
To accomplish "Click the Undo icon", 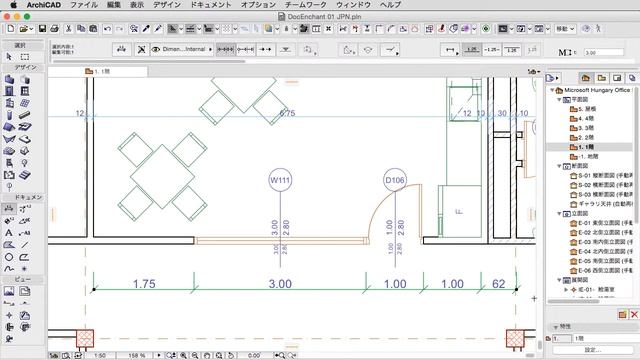I will 107,29.
